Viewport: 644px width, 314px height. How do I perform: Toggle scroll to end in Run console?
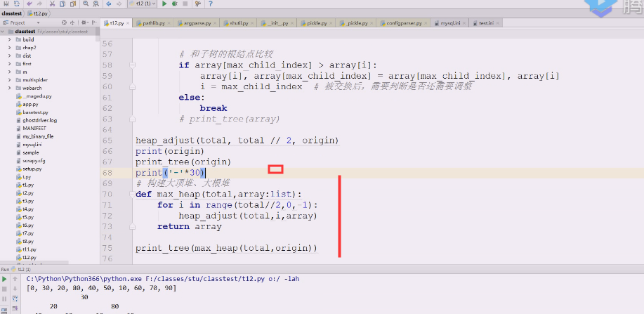(x=15, y=308)
